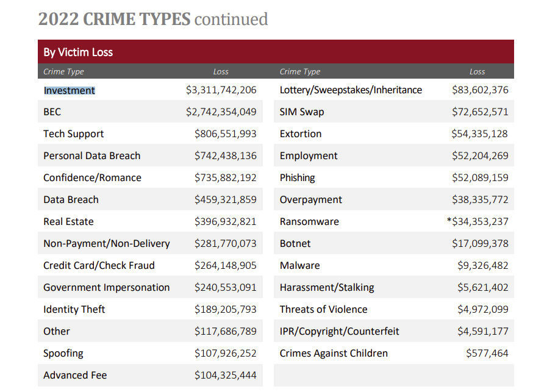This screenshot has width=533, height=392.
Task: Click the "Confidence/Romance" entry
Action: click(92, 178)
